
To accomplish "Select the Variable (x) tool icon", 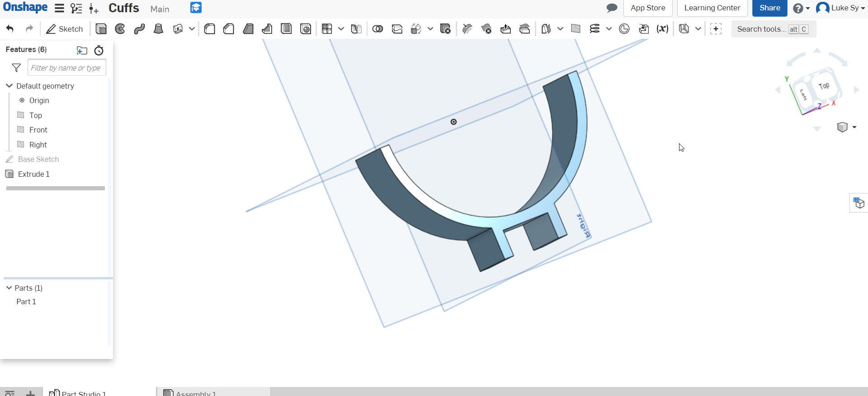I will [663, 29].
